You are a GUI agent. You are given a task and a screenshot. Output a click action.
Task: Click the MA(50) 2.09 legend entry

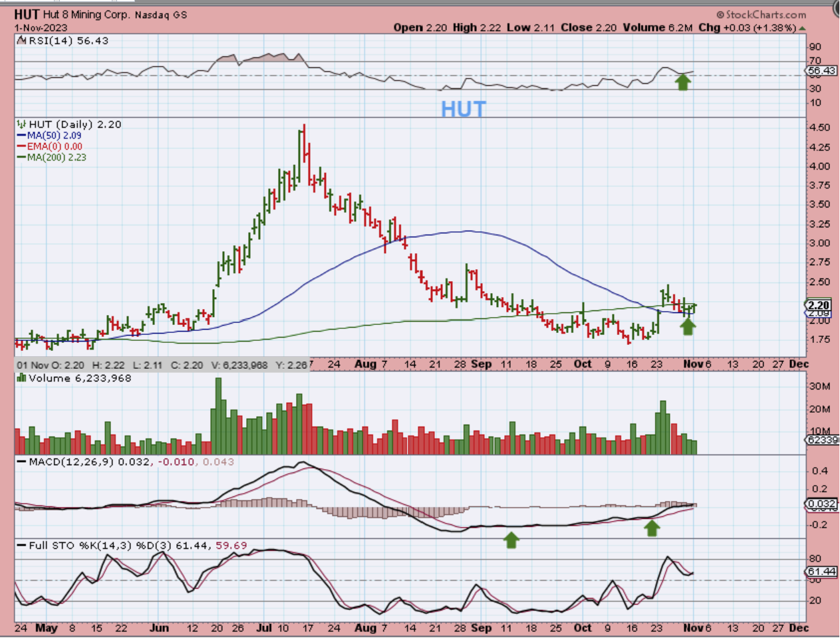click(54, 136)
